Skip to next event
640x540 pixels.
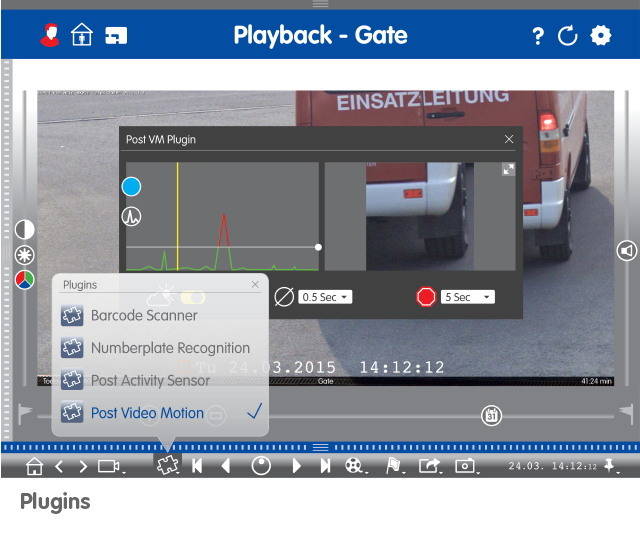click(x=325, y=466)
